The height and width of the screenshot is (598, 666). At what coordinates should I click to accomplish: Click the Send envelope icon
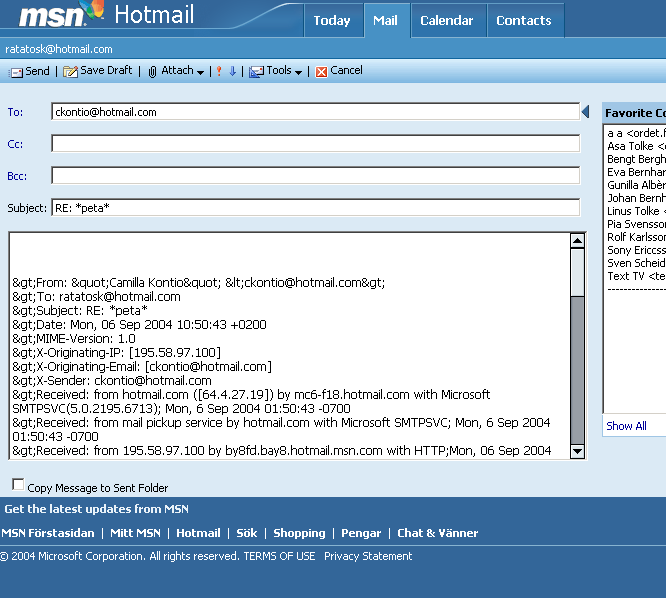[x=17, y=72]
